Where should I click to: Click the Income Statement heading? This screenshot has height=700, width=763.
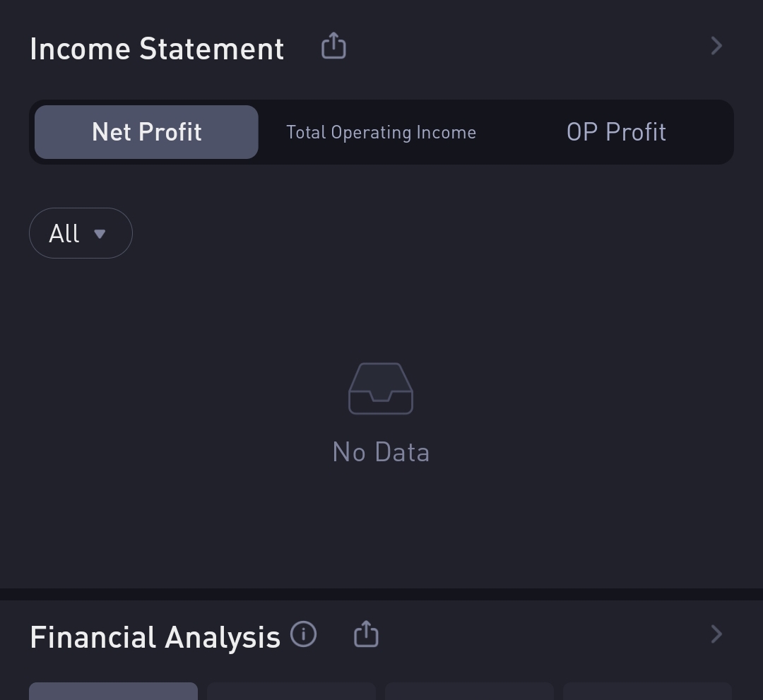[x=157, y=49]
